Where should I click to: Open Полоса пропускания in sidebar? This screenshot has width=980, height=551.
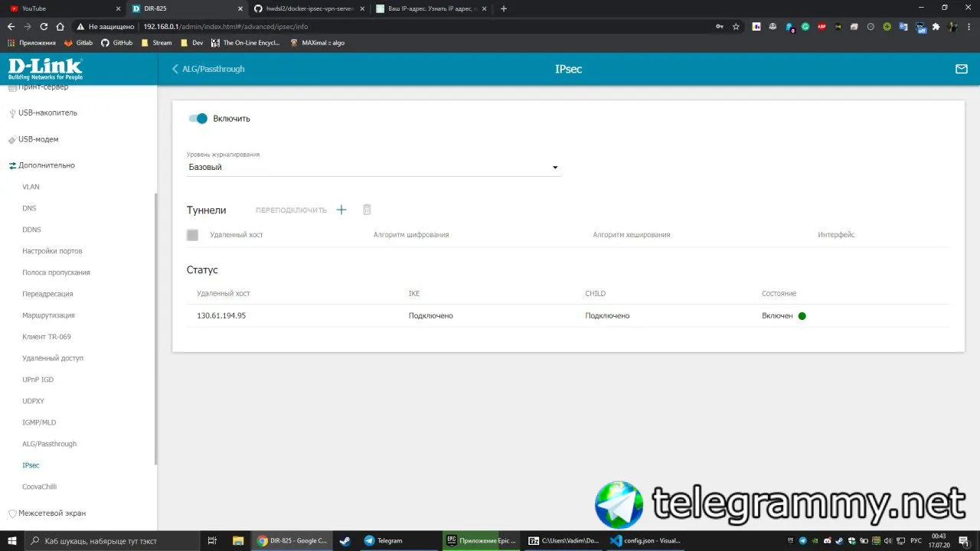[x=56, y=272]
